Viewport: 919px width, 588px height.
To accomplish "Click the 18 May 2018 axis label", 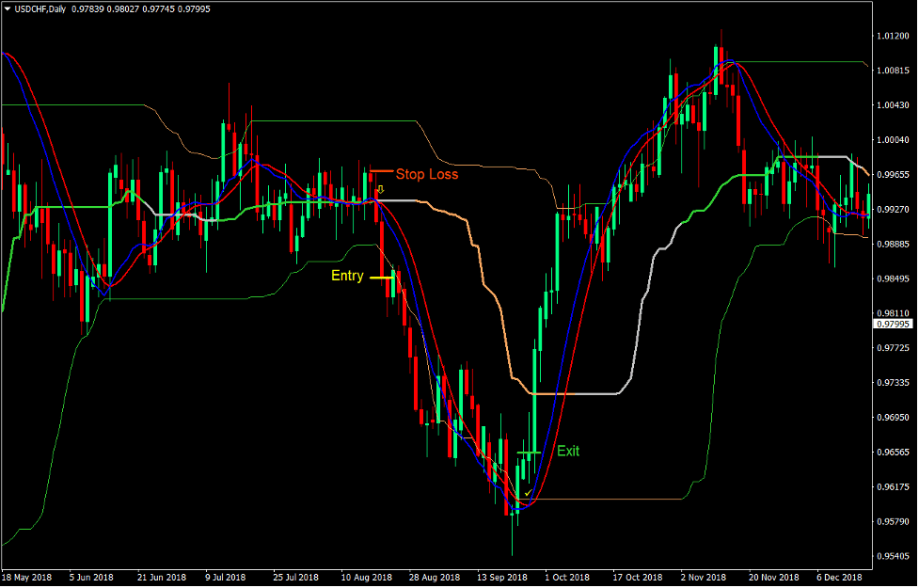I will point(28,576).
